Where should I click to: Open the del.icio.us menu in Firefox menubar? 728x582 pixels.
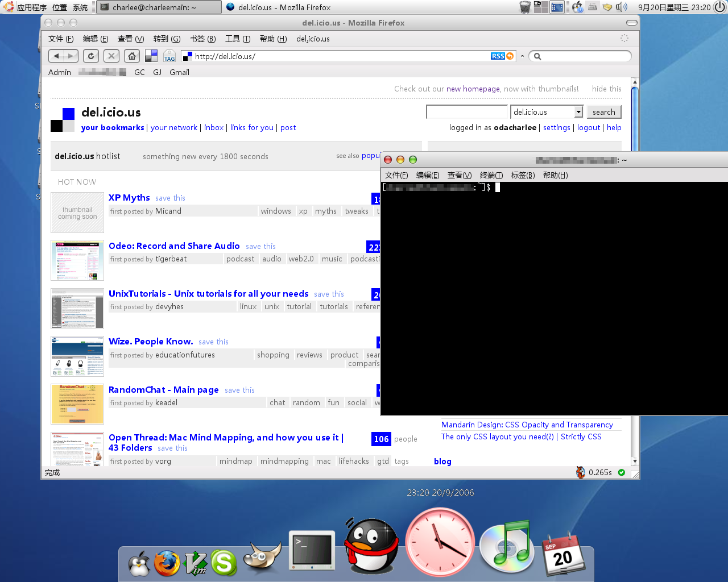[x=313, y=39]
